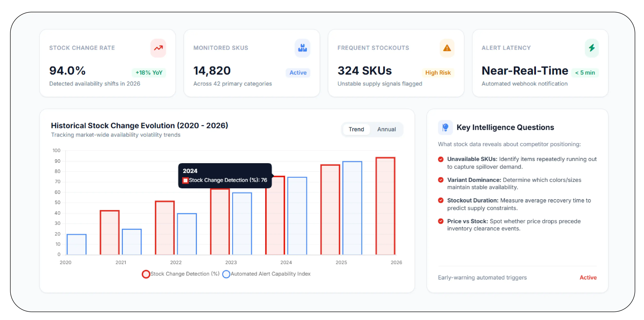
Task: Click the < 5 min latency badge
Action: (x=585, y=73)
